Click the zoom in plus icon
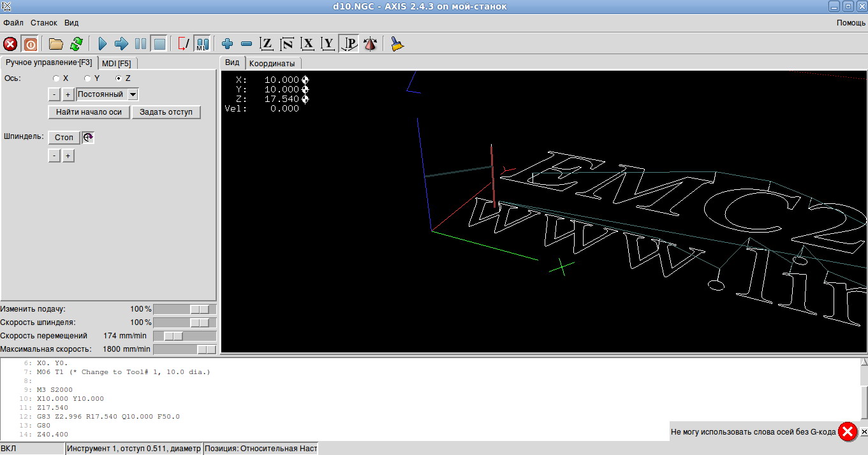 227,44
